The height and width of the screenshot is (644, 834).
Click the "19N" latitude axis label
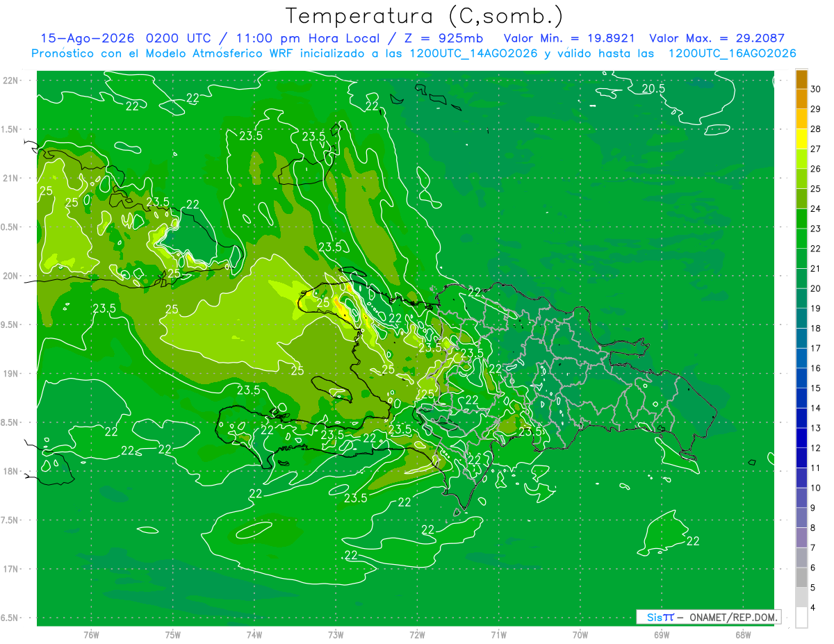(x=11, y=374)
